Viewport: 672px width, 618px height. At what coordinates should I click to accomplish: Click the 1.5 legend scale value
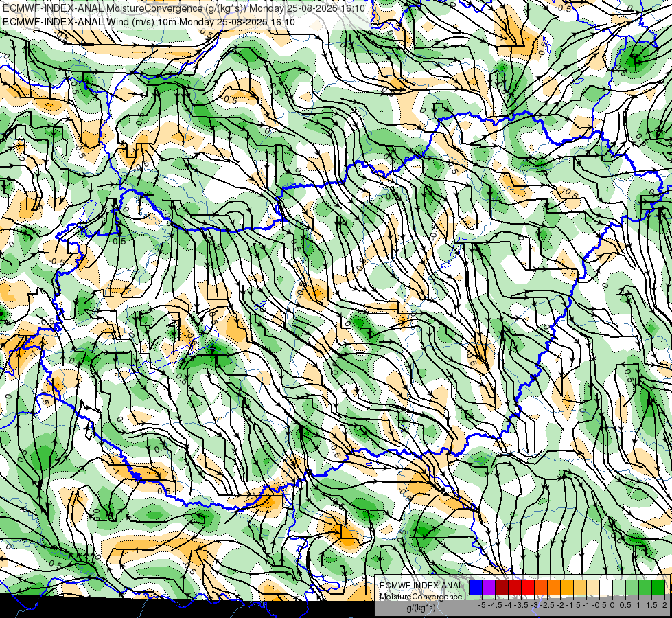(x=651, y=605)
